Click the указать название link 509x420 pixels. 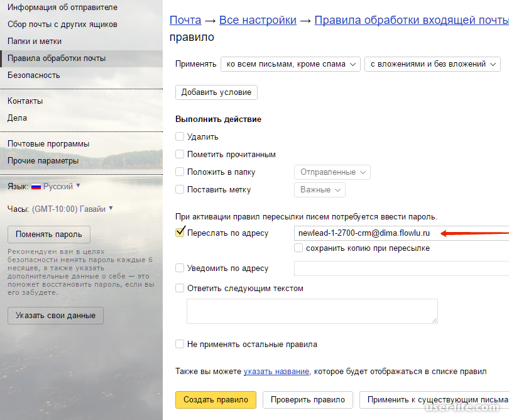276,372
